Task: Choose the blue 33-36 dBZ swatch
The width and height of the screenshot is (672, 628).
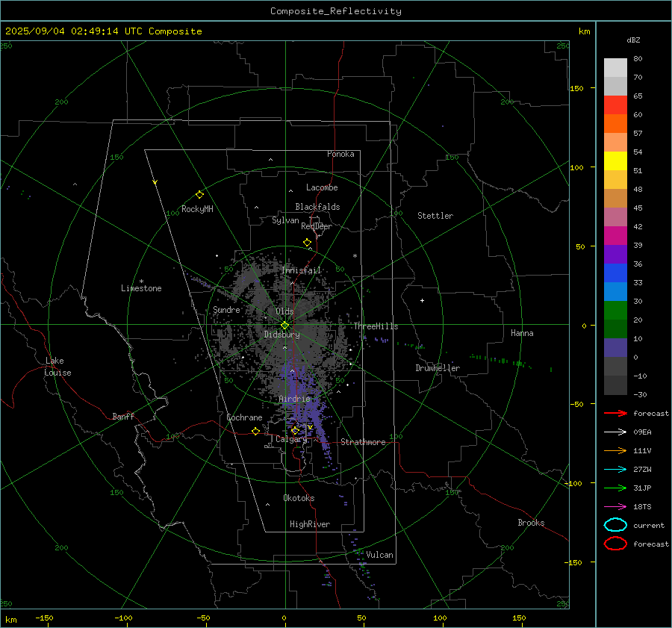Action: (615, 273)
